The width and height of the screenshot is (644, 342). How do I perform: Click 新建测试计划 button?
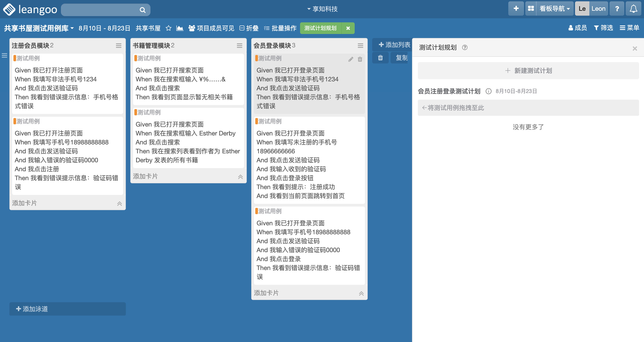(x=528, y=71)
